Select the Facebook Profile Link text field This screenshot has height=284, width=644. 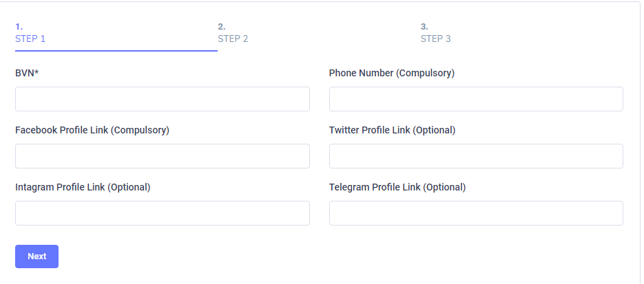(x=162, y=156)
